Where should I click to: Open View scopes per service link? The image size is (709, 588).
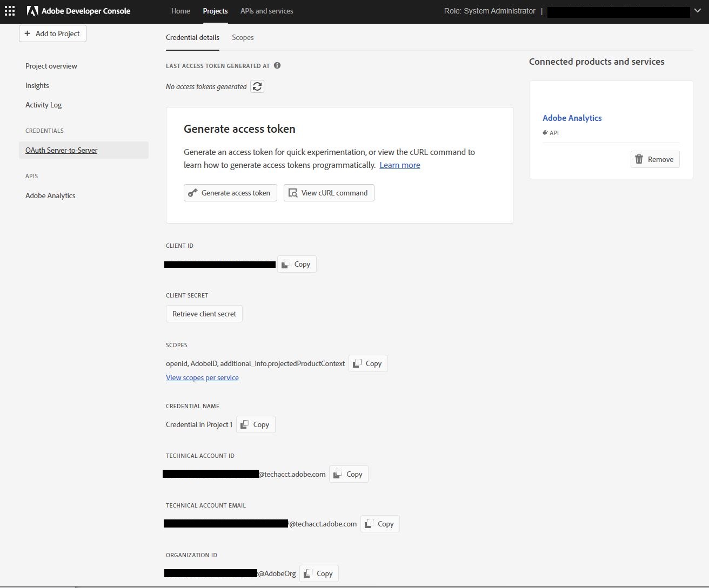202,377
